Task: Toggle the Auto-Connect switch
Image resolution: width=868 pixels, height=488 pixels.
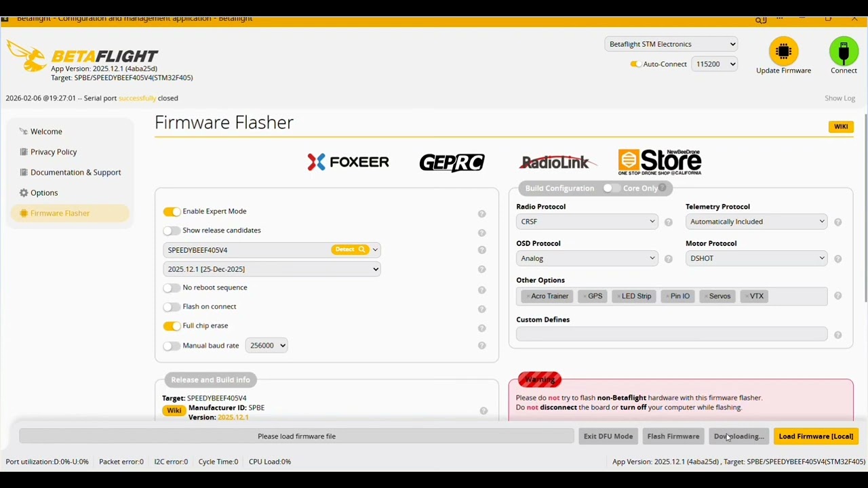Action: pyautogui.click(x=635, y=64)
